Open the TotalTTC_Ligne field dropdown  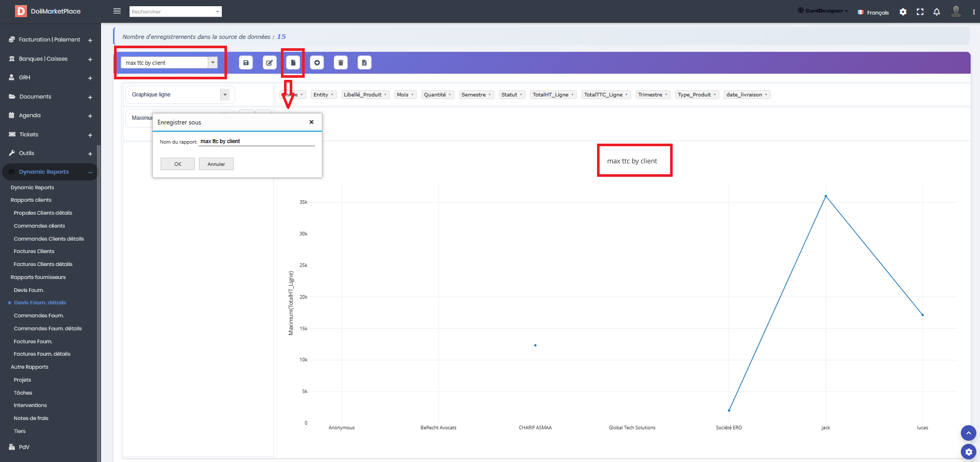[x=606, y=94]
